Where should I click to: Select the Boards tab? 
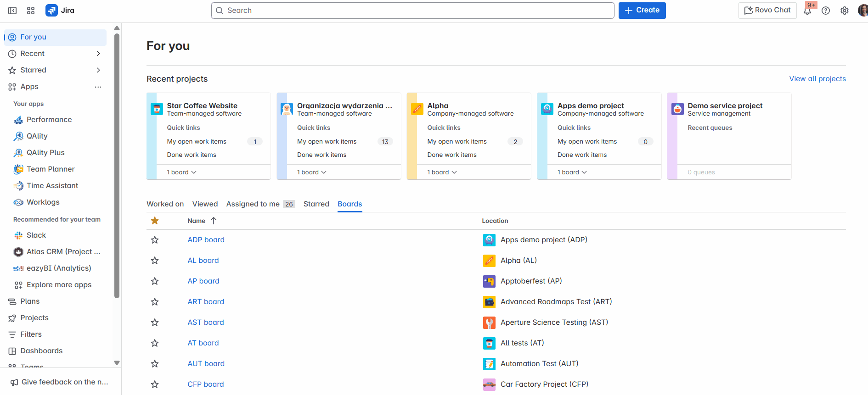[350, 204]
